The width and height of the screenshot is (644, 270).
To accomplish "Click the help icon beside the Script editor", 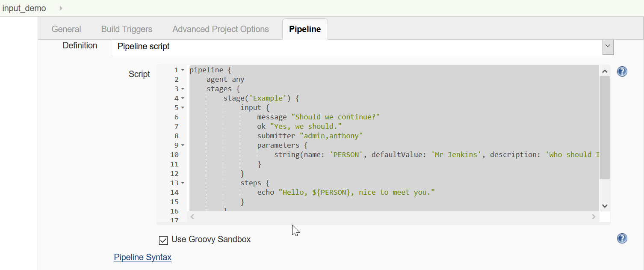I will click(622, 71).
